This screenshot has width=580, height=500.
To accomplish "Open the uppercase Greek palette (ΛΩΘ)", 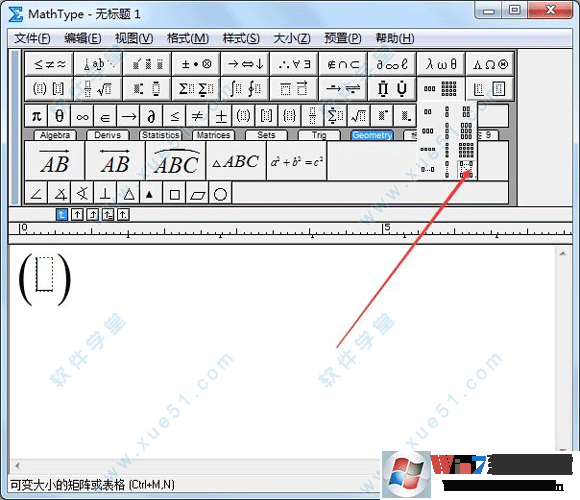I will [x=490, y=64].
